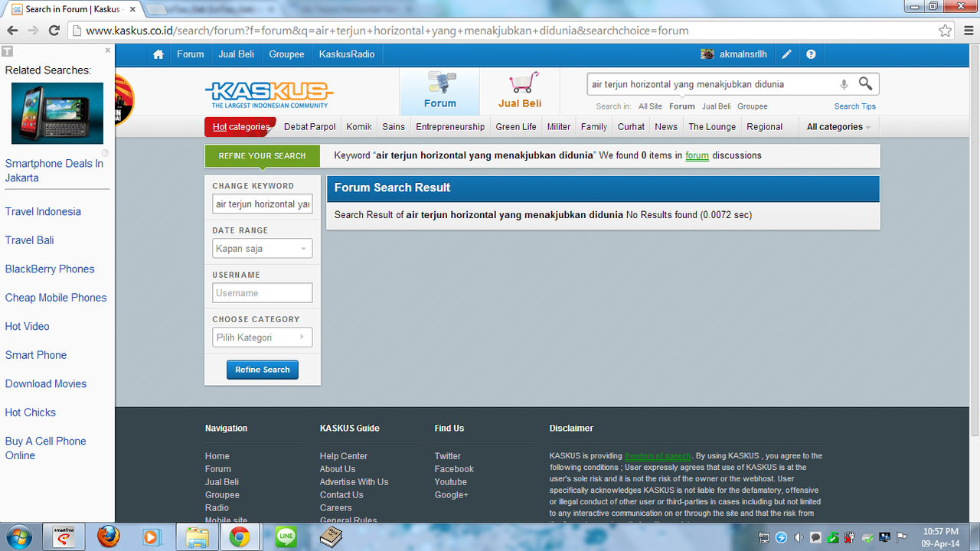Follow the green forum link in results summary
Screen dimensions: 980x551
697,155
